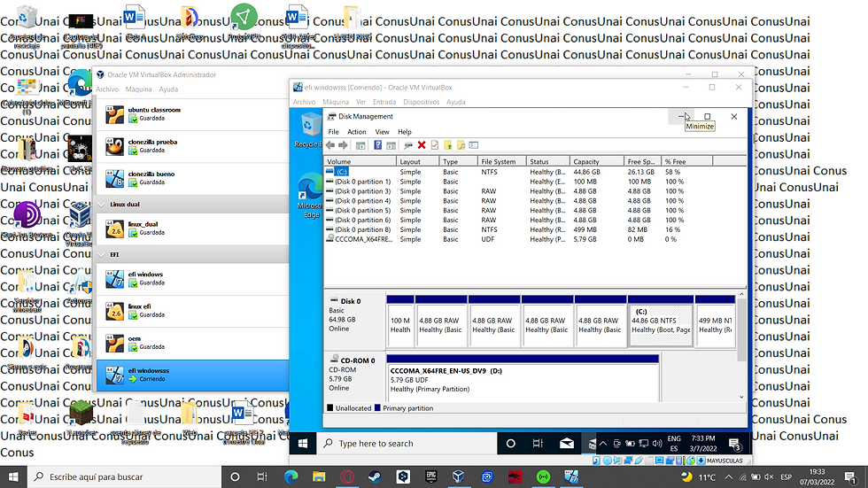Click the guest Windows Start button
The height and width of the screenshot is (488, 868).
point(303,443)
